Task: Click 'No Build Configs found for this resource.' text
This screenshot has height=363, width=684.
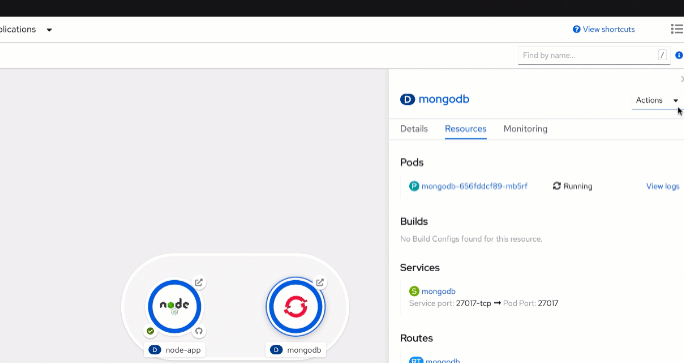Action: point(471,239)
